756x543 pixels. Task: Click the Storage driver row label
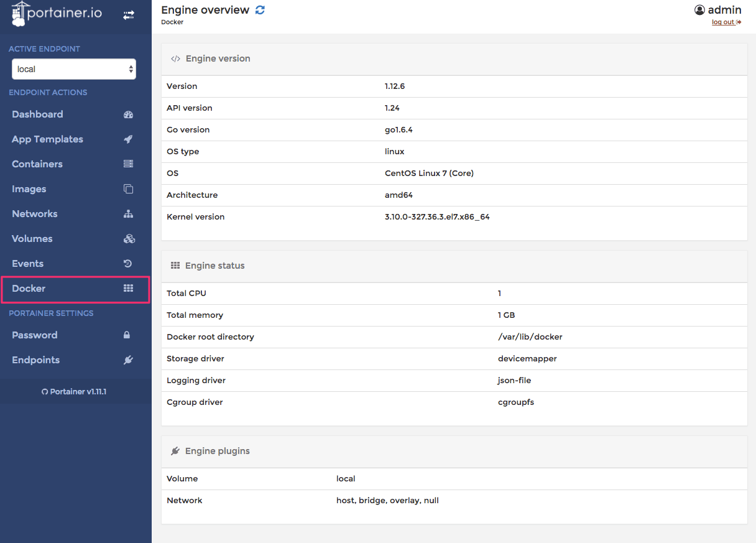coord(195,359)
